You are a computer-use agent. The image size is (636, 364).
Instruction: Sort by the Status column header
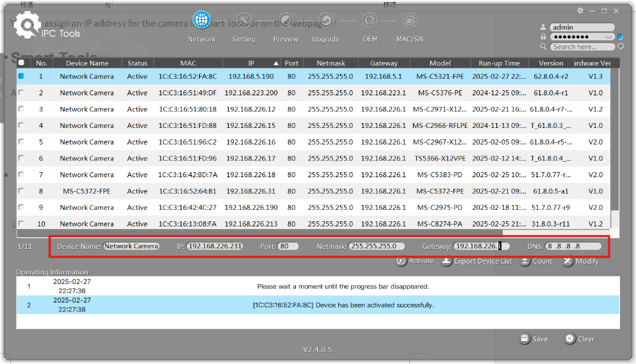pos(138,63)
